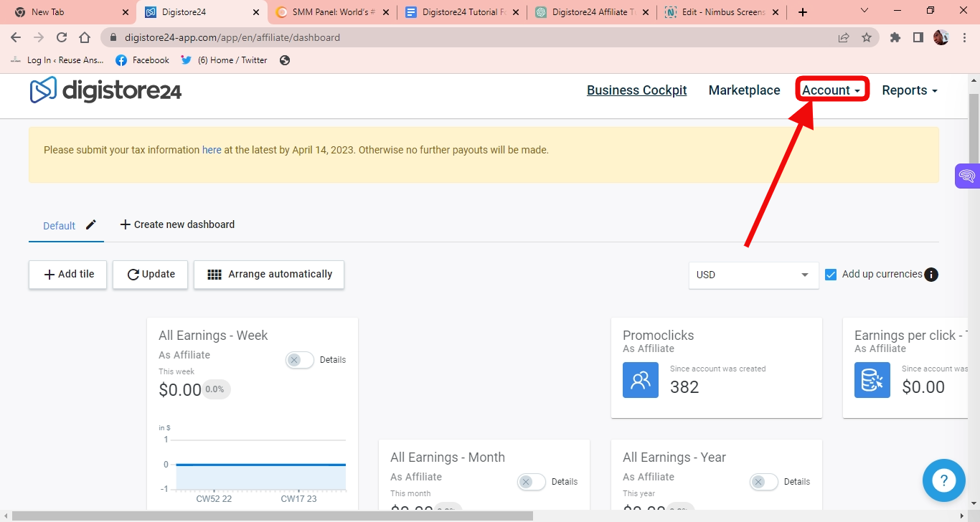The height and width of the screenshot is (522, 980).
Task: Open the Home / Twitter bookmark
Action: (225, 60)
